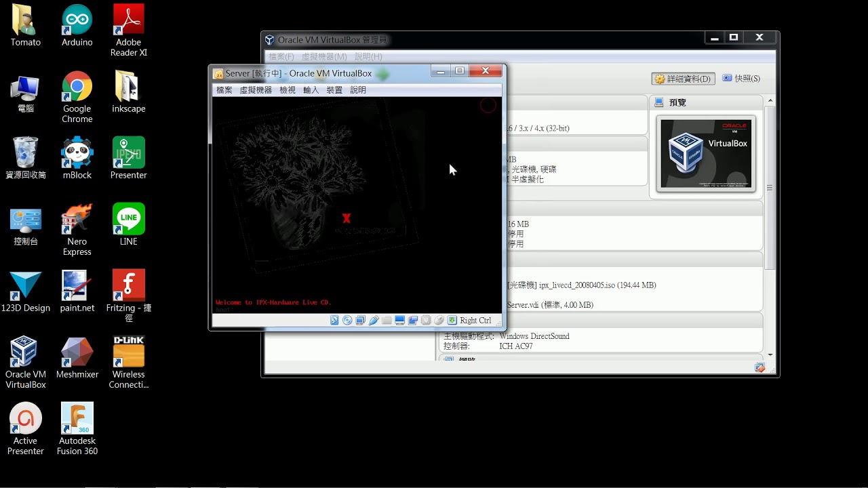Click the optical disc indicator in VM status bar
Viewport: 868px width, 488px height.
pos(347,320)
